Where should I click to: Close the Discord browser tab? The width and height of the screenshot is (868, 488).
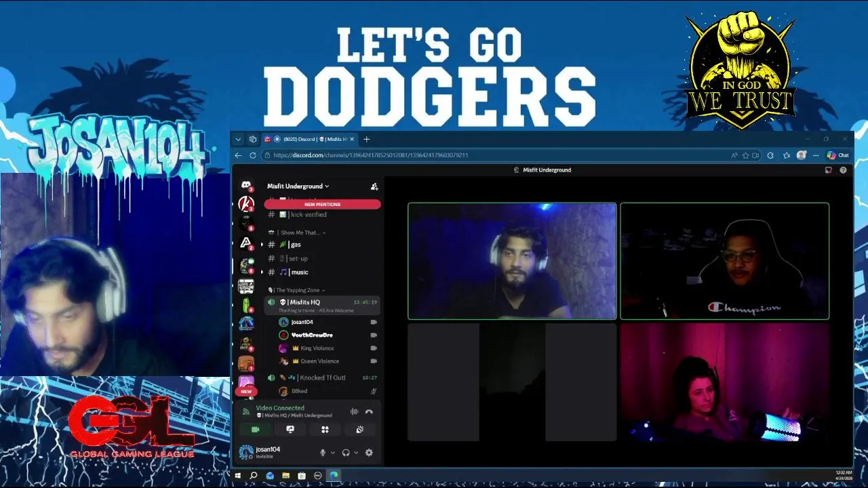pos(351,139)
